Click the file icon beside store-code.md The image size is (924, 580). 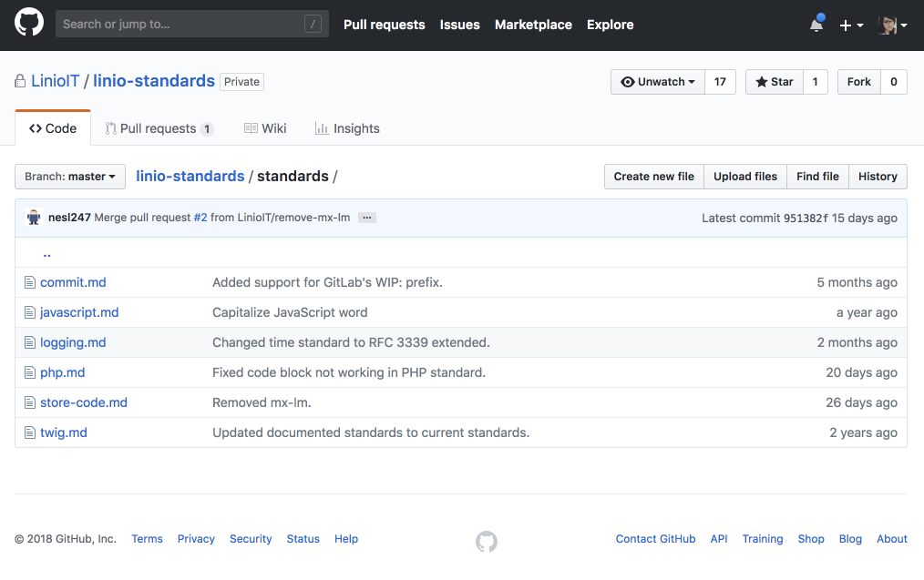pos(30,402)
